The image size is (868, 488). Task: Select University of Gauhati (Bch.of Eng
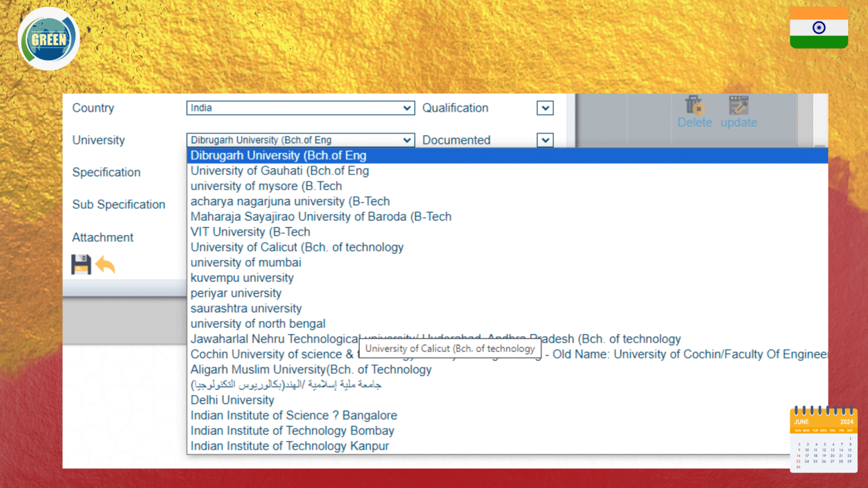507,171
